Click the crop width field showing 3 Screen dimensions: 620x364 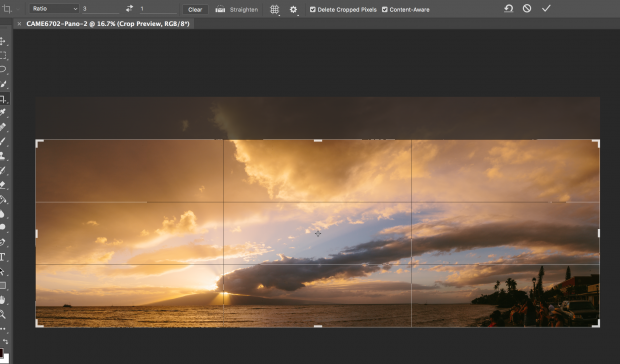click(100, 9)
